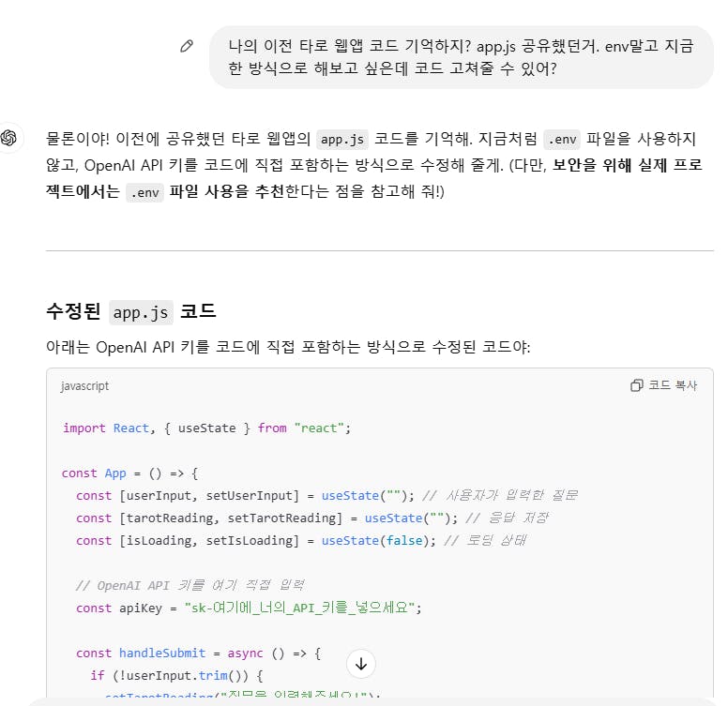Click the javascript language label in code block
Screen dimensions: 728x706
[84, 386]
